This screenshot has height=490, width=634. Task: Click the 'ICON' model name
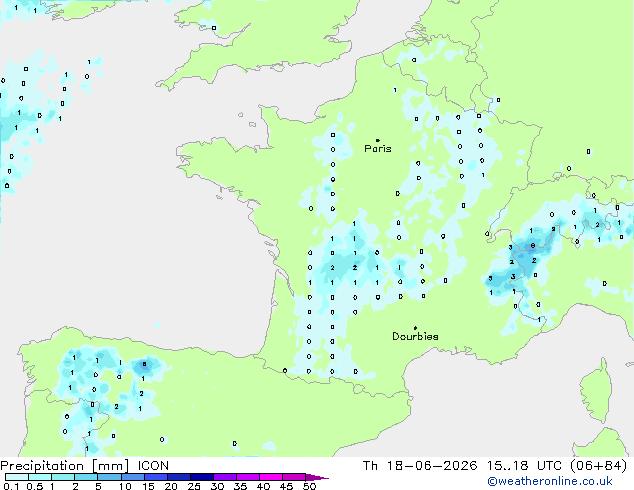click(153, 466)
